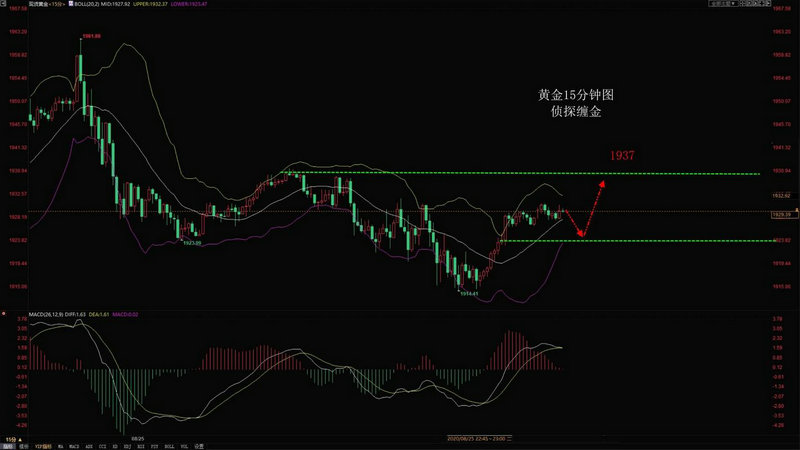Click the 1937 red annotation text

pyautogui.click(x=622, y=155)
